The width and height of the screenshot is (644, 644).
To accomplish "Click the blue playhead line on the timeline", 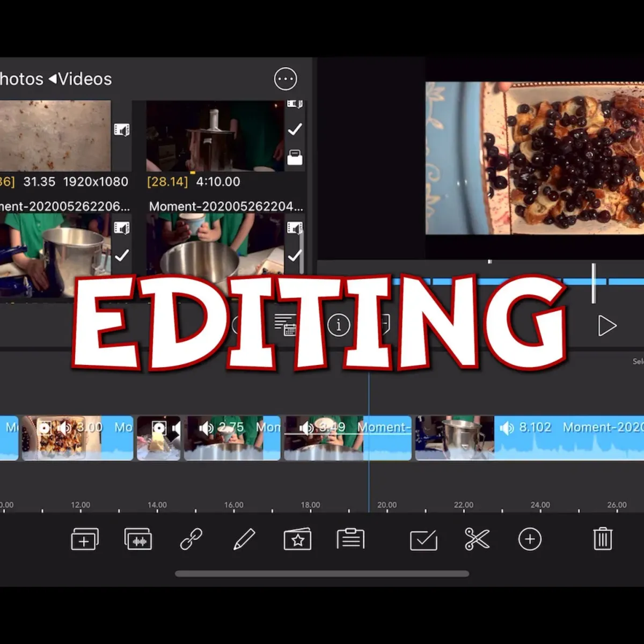I will point(369,443).
